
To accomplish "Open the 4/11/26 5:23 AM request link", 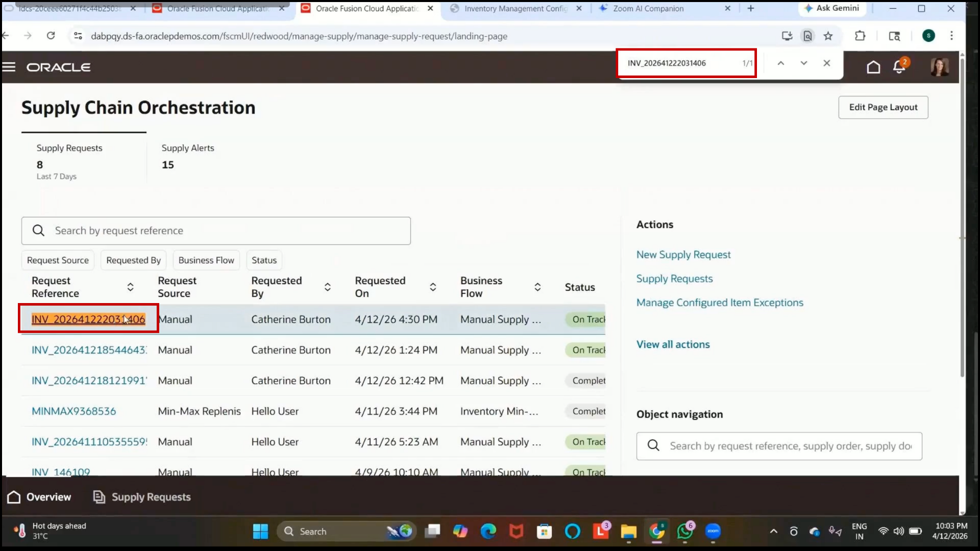I will (x=89, y=442).
